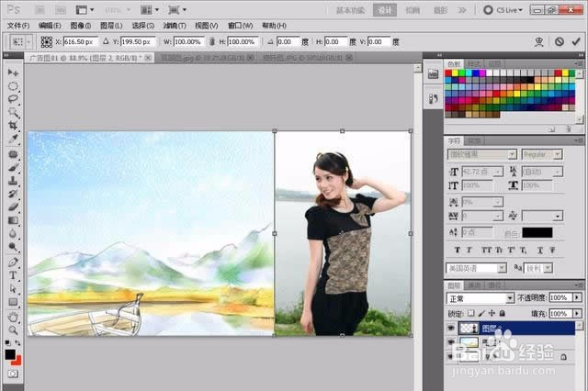Select the Dodge tool

click(x=13, y=246)
